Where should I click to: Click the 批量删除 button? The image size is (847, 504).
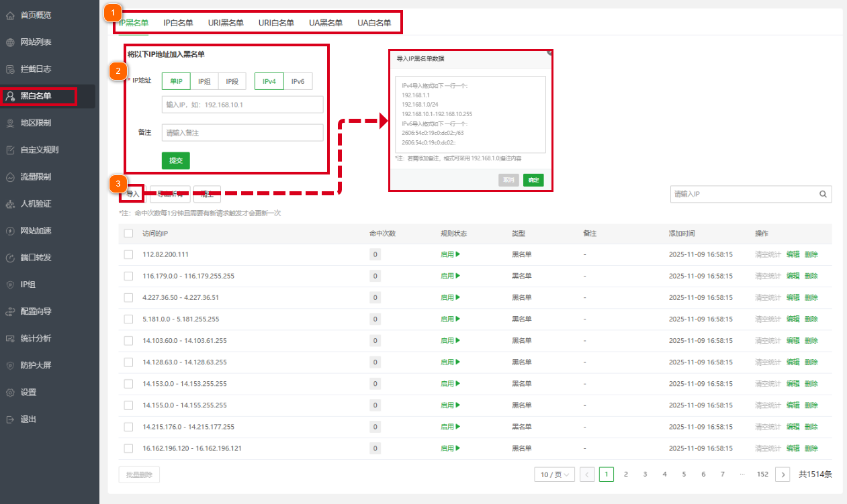click(139, 474)
